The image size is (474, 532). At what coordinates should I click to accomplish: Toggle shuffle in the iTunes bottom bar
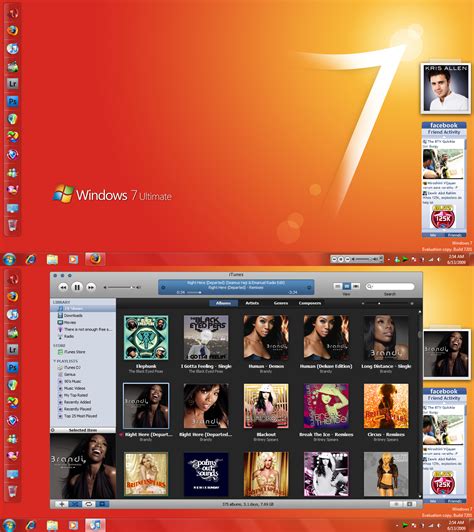click(75, 504)
